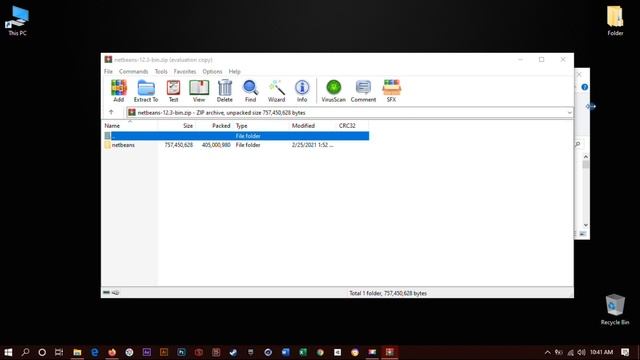The height and width of the screenshot is (360, 640).
Task: Click the taskbar search icon
Action: coord(25,352)
